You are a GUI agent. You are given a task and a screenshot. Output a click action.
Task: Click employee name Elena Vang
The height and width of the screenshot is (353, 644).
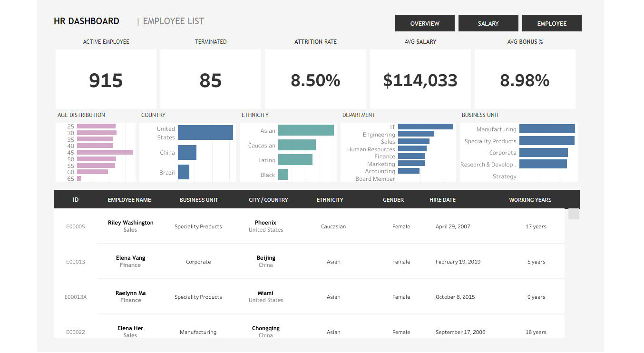[130, 258]
